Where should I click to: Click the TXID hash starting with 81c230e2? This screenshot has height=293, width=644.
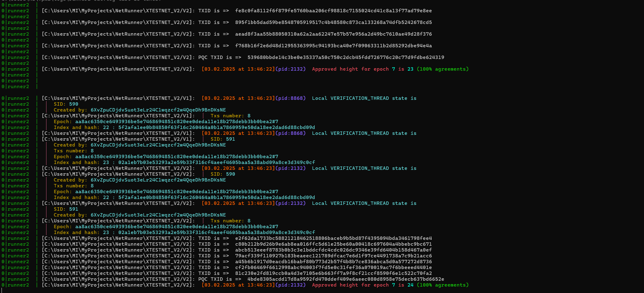[333, 273]
